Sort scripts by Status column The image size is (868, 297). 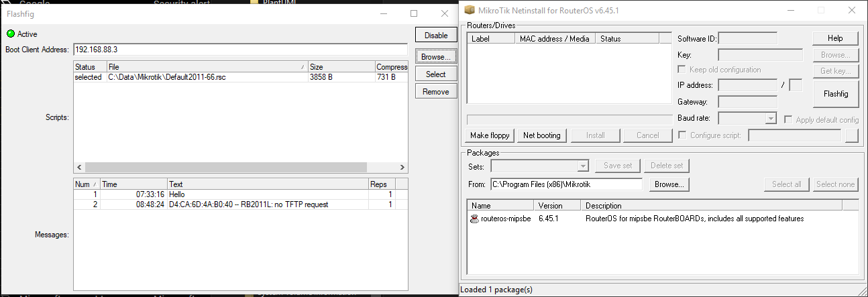tap(90, 67)
